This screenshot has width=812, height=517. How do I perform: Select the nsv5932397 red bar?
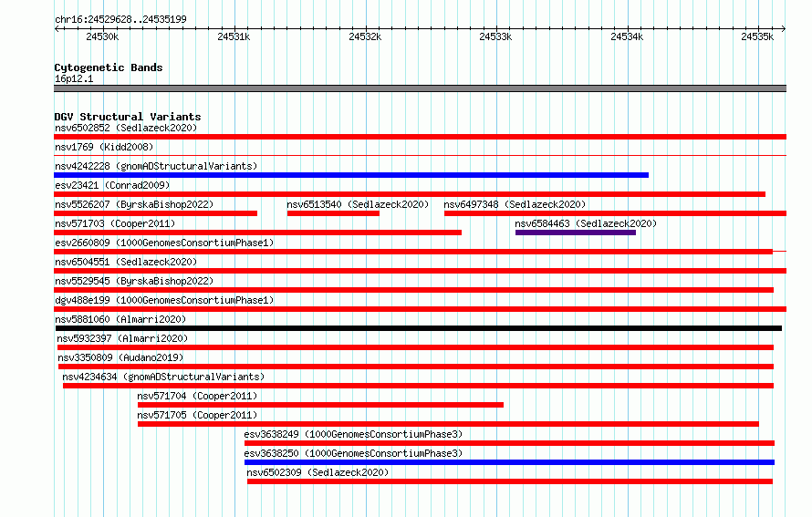coord(415,347)
